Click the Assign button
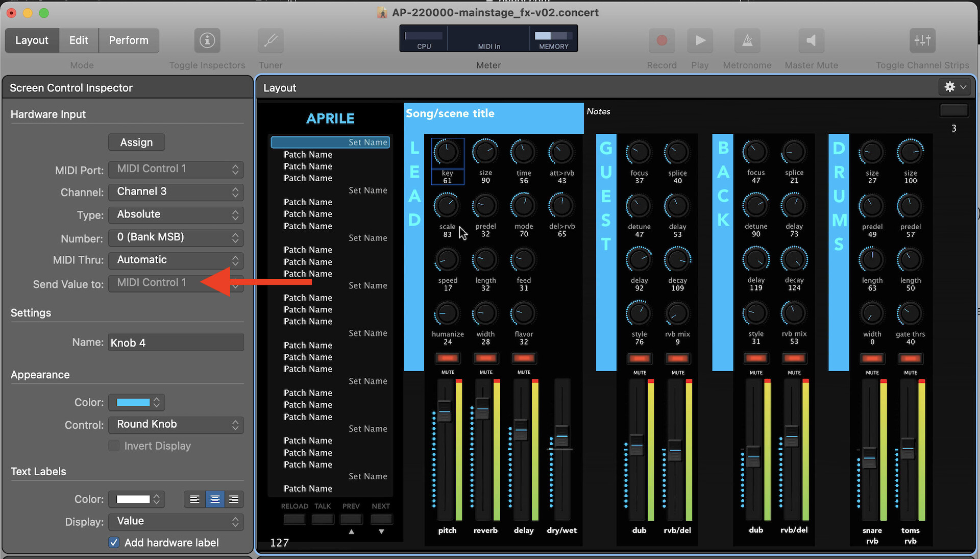The width and height of the screenshot is (980, 559). [136, 142]
